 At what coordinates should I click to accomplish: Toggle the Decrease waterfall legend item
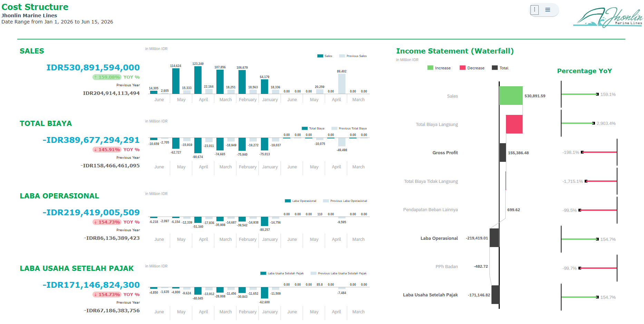tap(472, 68)
